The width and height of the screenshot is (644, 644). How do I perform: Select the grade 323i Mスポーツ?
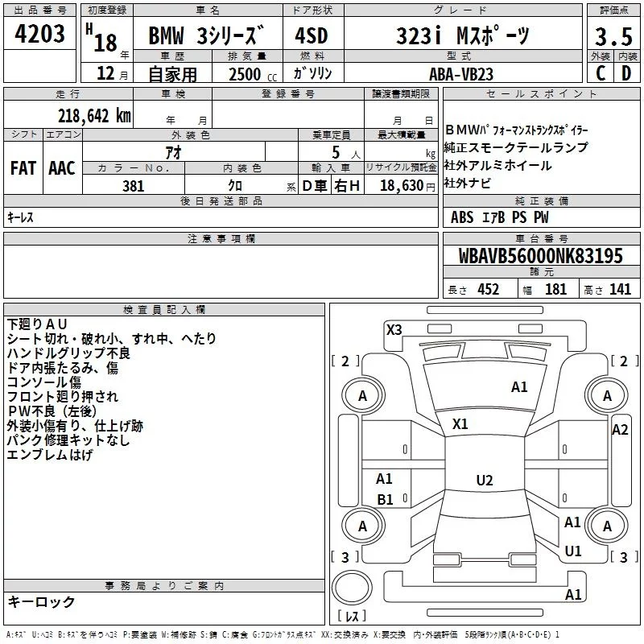point(463,35)
